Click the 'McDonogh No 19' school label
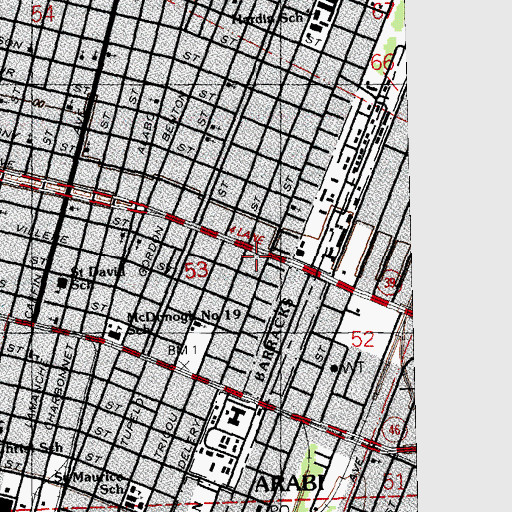The height and width of the screenshot is (512, 512). (184, 316)
